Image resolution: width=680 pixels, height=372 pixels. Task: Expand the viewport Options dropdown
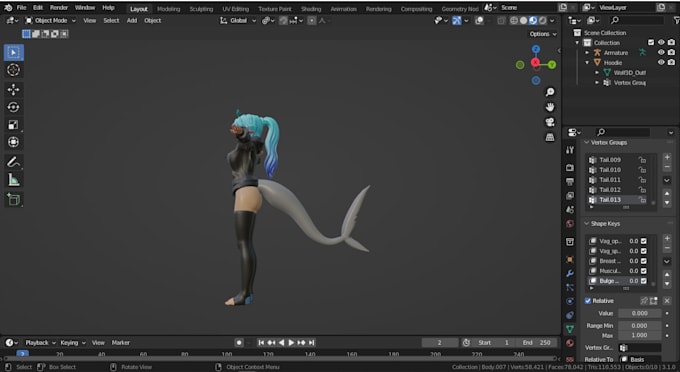click(542, 34)
